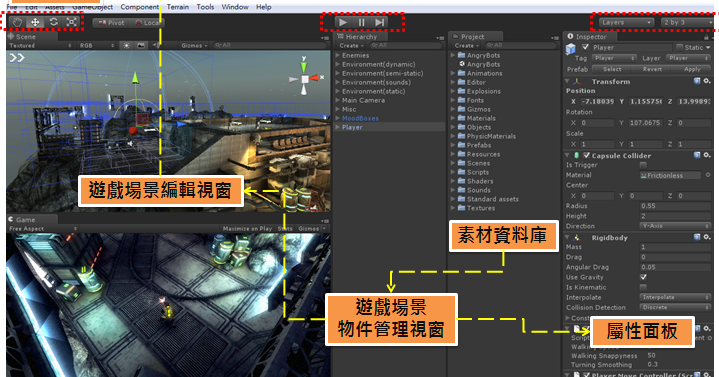Select the Move (translate) tool
719x377 pixels.
(35, 22)
